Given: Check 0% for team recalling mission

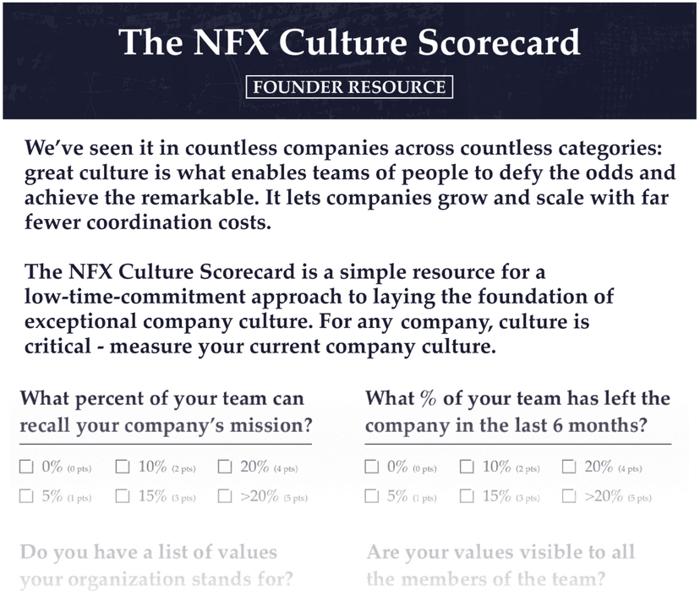Looking at the screenshot, I should [26, 467].
